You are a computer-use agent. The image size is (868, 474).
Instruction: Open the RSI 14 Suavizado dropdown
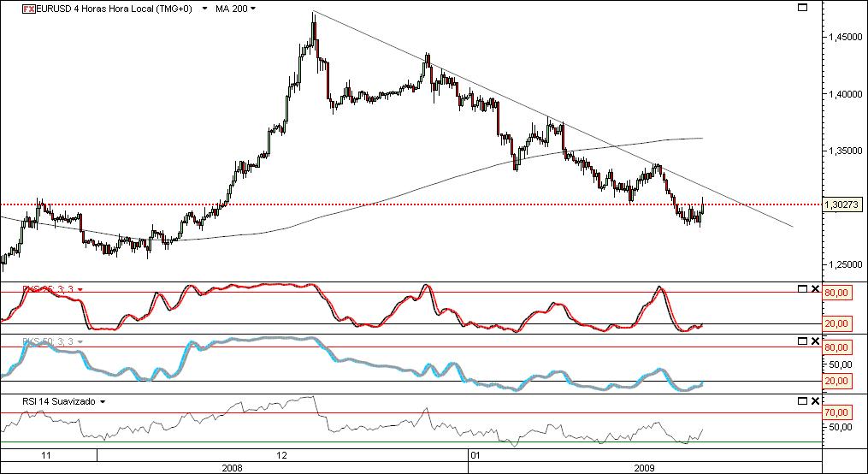pos(103,402)
